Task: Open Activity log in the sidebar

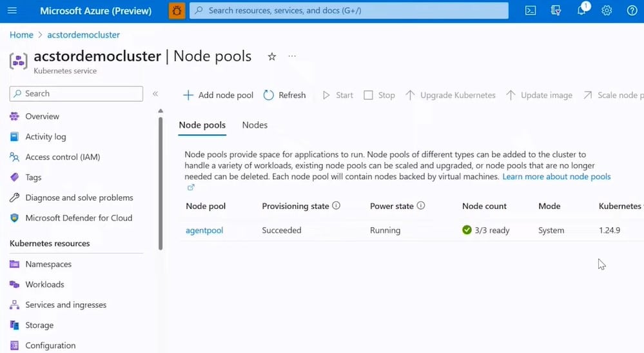Action: (46, 137)
